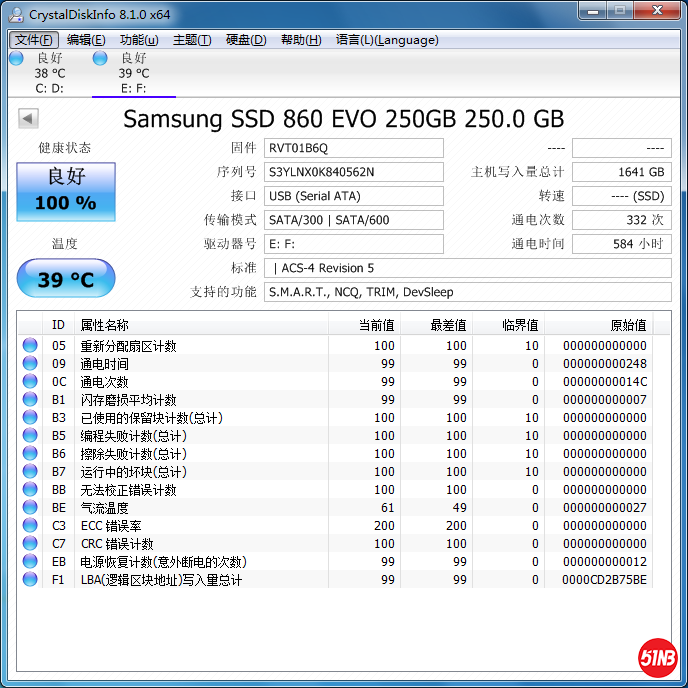The width and height of the screenshot is (688, 688).
Task: Click the 39 °C temperature button
Action: (x=66, y=279)
